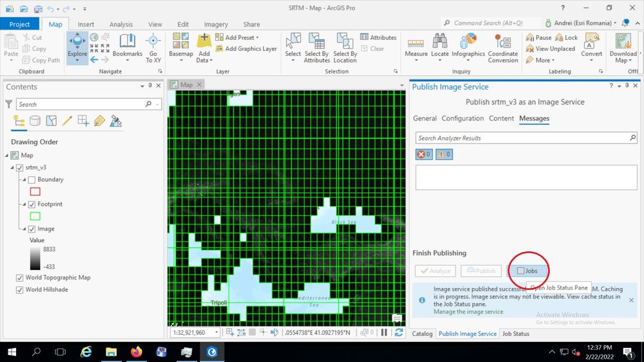Viewport: 644px width, 362px height.
Task: Pause map drawing in status bar
Action: 384,332
